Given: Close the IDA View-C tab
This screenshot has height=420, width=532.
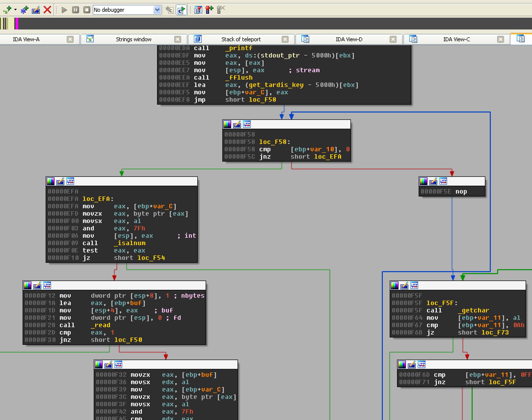Looking at the screenshot, I should click(x=500, y=39).
